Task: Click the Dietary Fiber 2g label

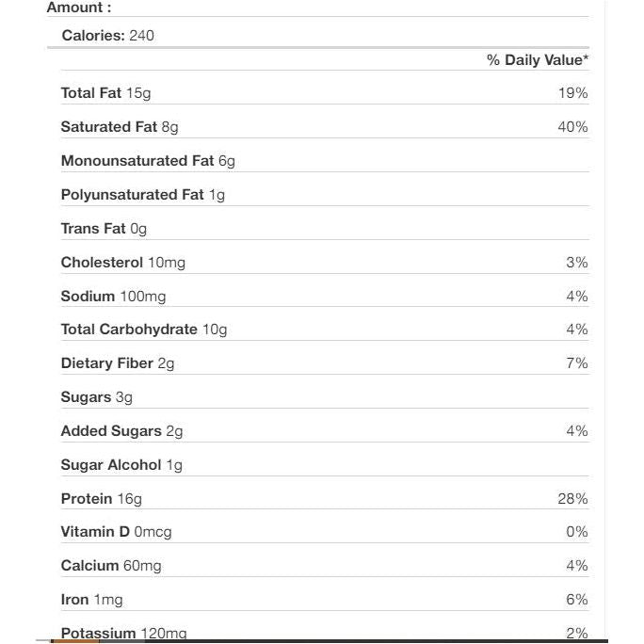Action: coord(118,363)
